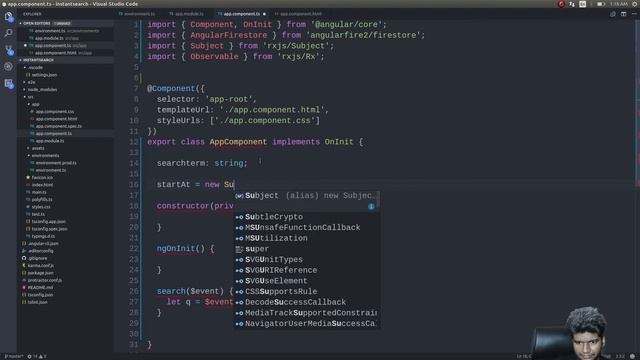Choose DecodeSuccessCallback suggestion
Image resolution: width=640 pixels, height=360 pixels.
[306, 302]
